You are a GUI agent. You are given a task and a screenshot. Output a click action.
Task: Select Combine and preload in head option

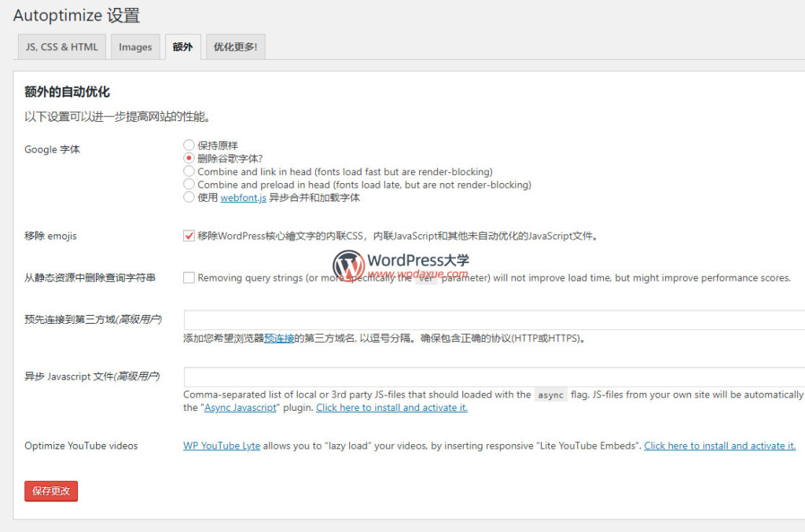(189, 184)
